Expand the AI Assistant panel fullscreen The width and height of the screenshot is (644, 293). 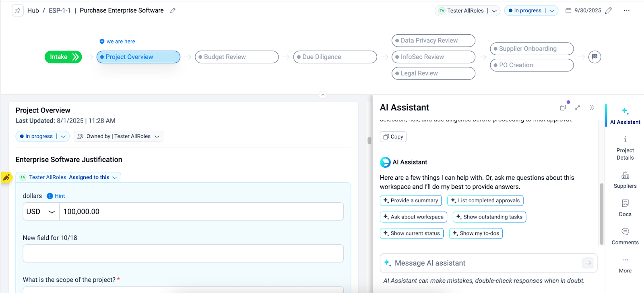click(x=578, y=108)
